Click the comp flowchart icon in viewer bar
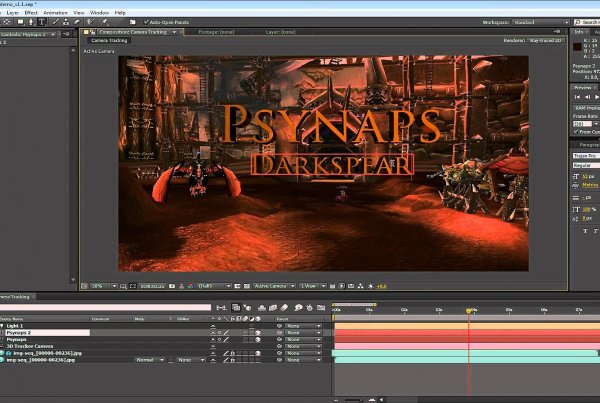The width and height of the screenshot is (600, 403). click(x=360, y=286)
